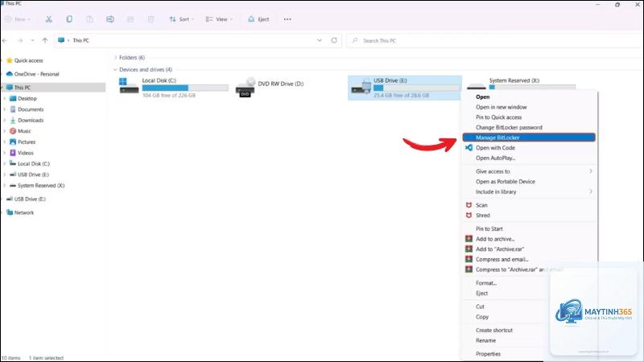The height and width of the screenshot is (362, 644).
Task: Choose Open AutoPlay... in context menu
Action: tap(495, 158)
